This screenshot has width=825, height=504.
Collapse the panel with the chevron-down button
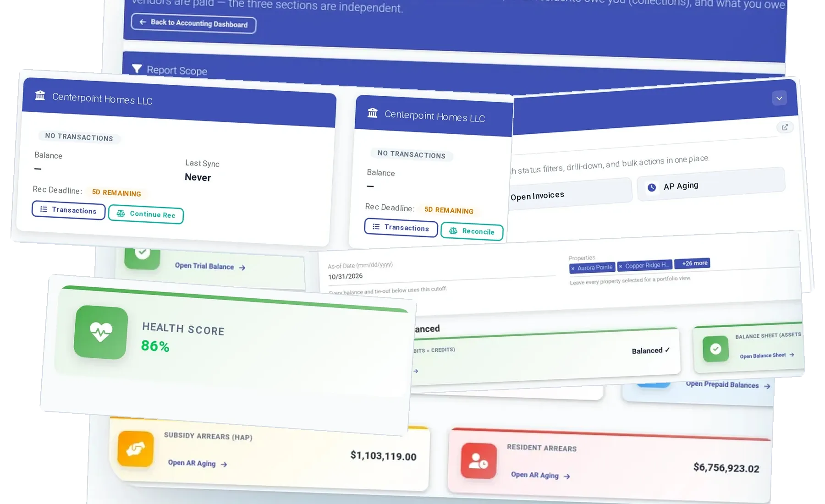click(779, 98)
